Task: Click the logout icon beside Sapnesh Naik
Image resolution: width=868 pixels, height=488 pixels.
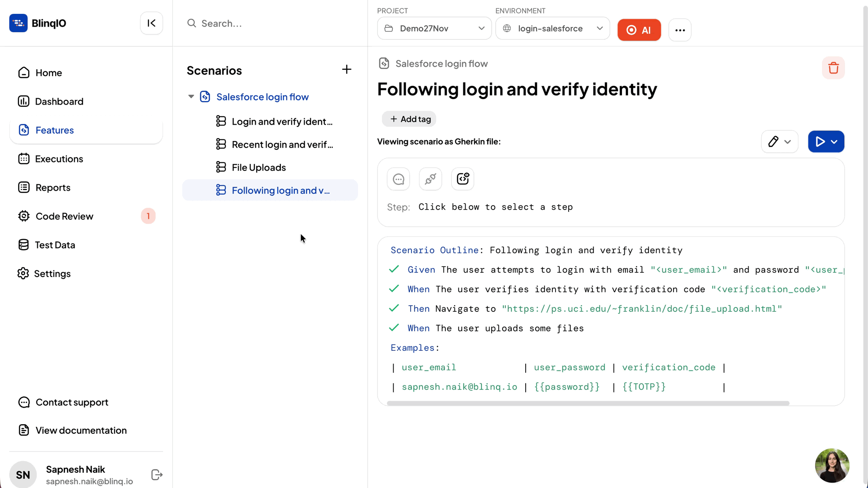Action: [x=157, y=475]
